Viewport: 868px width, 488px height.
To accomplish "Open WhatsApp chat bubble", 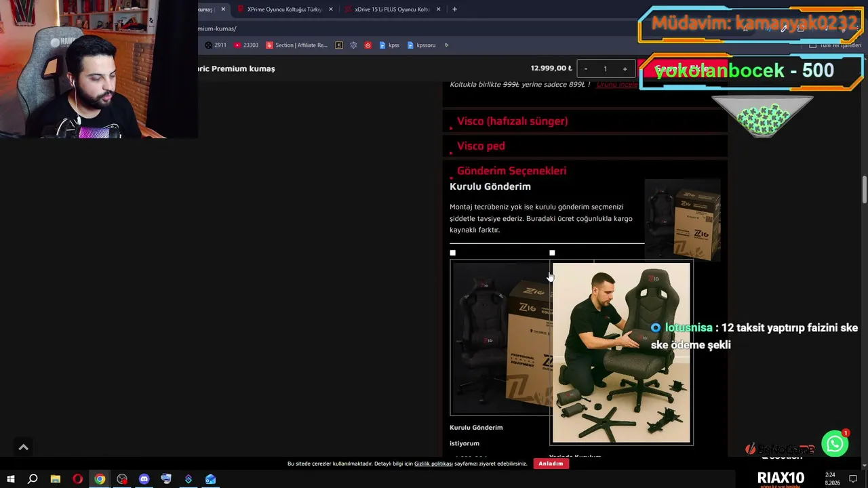I will [x=835, y=444].
